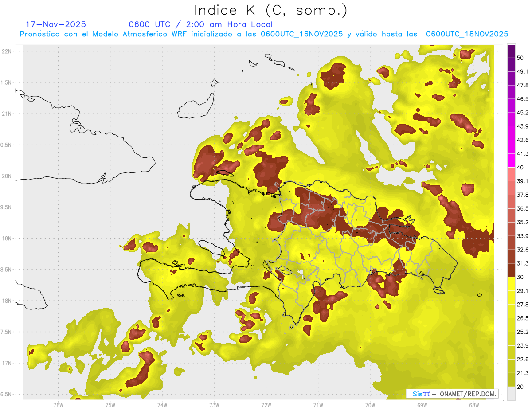The width and height of the screenshot is (532, 411).
Task: Click the light gray swatch below 20
Action: click(512, 393)
